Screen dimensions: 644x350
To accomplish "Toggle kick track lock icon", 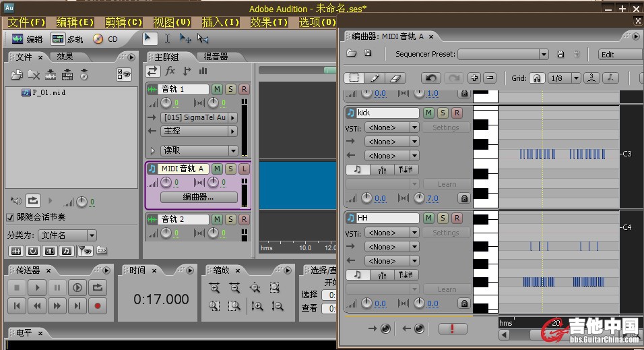I will click(464, 198).
